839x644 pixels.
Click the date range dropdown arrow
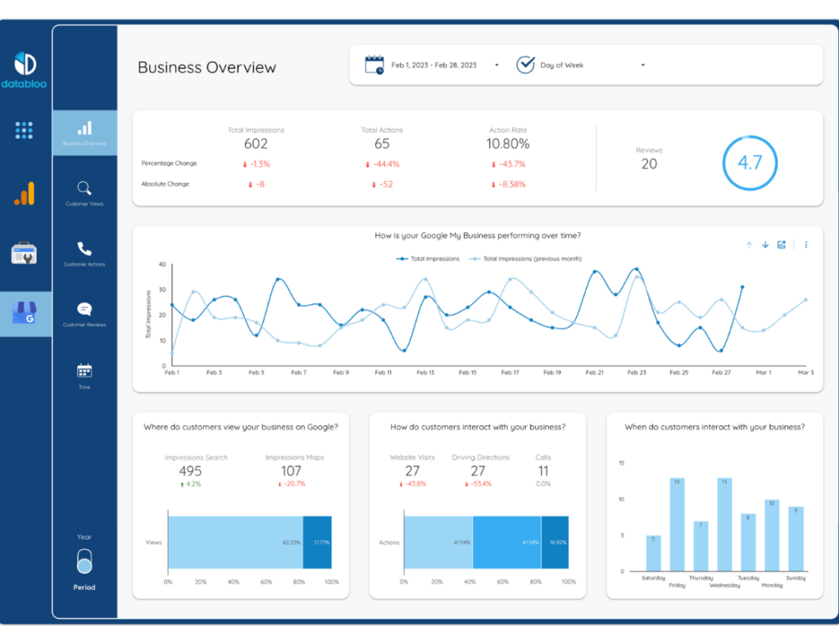pos(497,66)
